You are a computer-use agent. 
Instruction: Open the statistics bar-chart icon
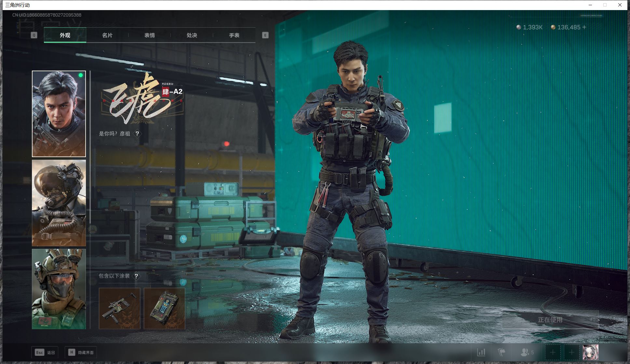tap(481, 352)
